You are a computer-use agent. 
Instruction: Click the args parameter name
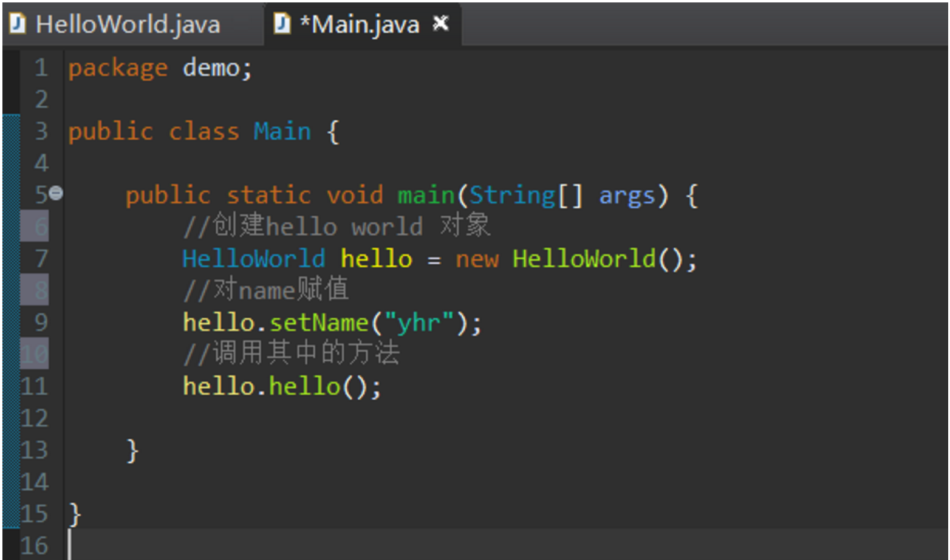pos(627,196)
